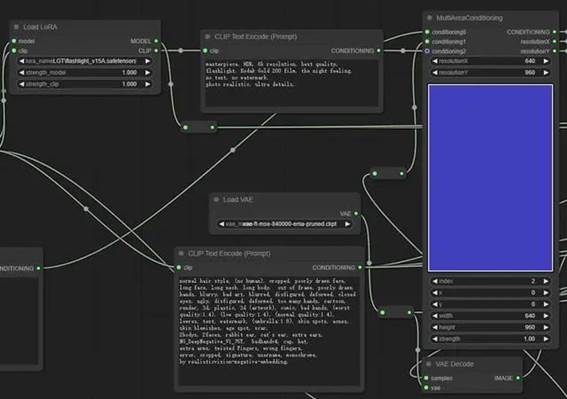Collapse the top CLIP Text Encode node

pos(208,37)
